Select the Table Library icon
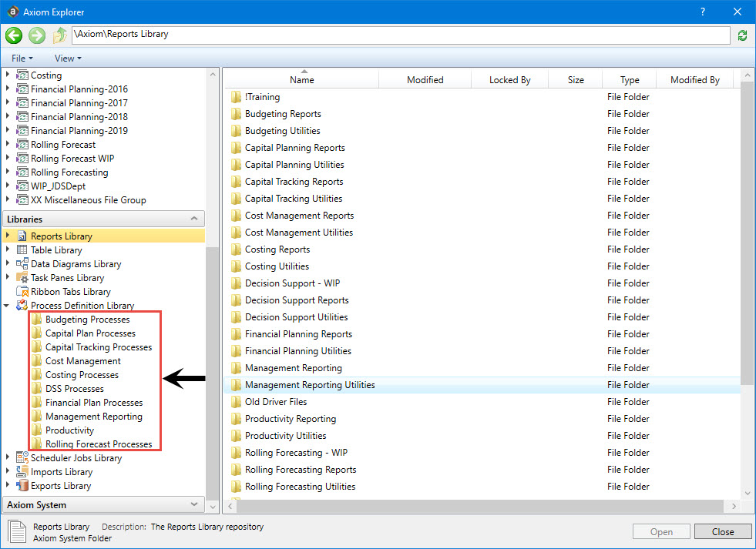 coord(22,250)
